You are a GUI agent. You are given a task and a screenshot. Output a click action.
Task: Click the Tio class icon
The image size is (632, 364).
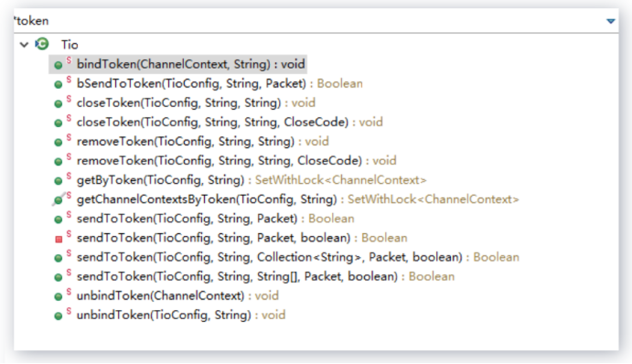point(41,44)
